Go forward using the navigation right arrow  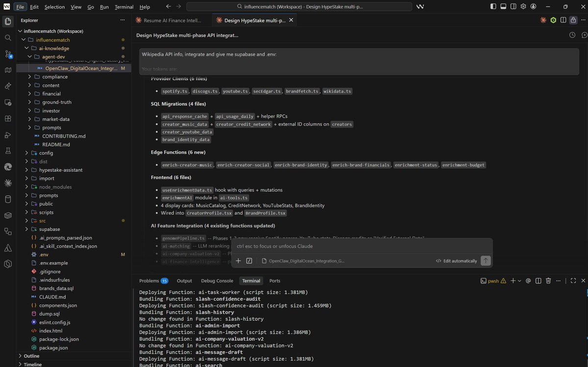point(179,7)
